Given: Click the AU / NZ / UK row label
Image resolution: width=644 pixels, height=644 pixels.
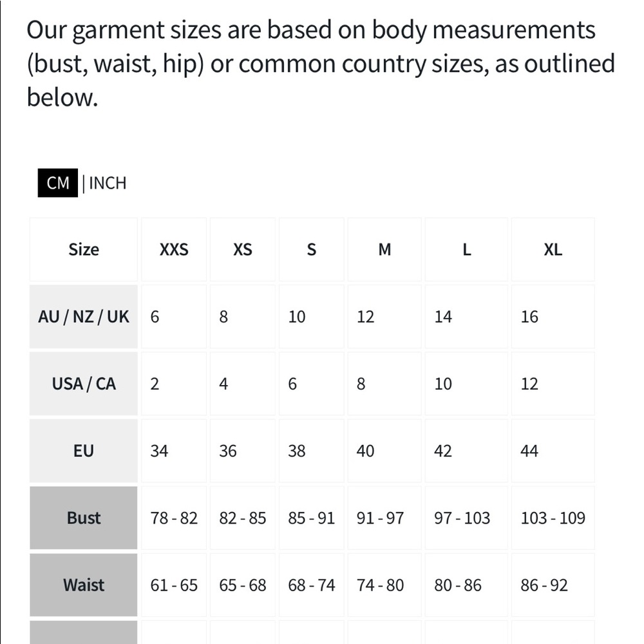Looking at the screenshot, I should coord(83,317).
